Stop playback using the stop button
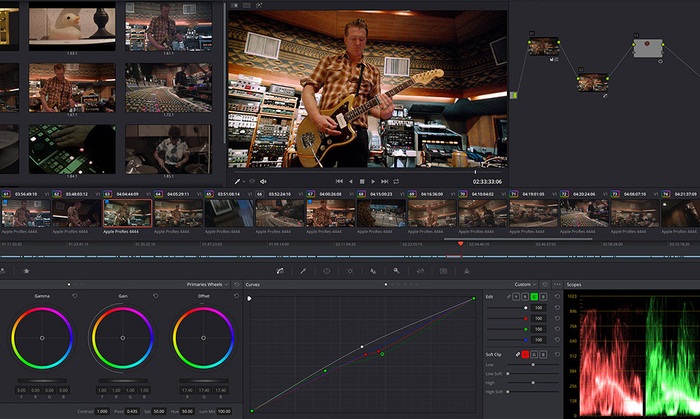The width and height of the screenshot is (700, 419). click(361, 181)
